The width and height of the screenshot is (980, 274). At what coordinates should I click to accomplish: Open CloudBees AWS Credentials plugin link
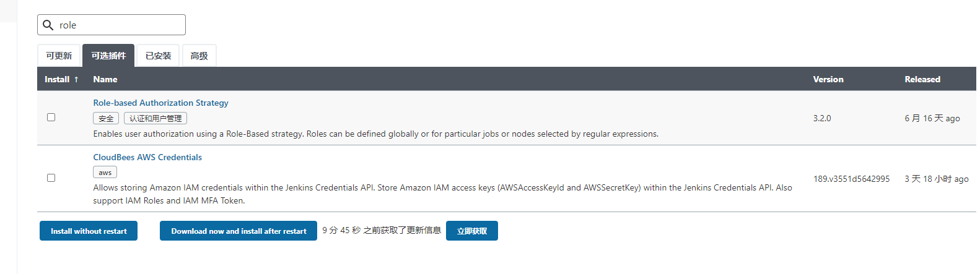click(147, 157)
